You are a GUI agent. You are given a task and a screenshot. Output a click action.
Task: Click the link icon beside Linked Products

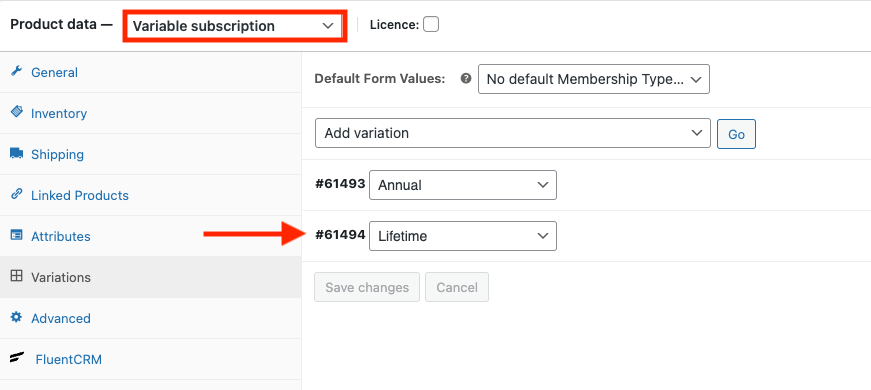17,194
